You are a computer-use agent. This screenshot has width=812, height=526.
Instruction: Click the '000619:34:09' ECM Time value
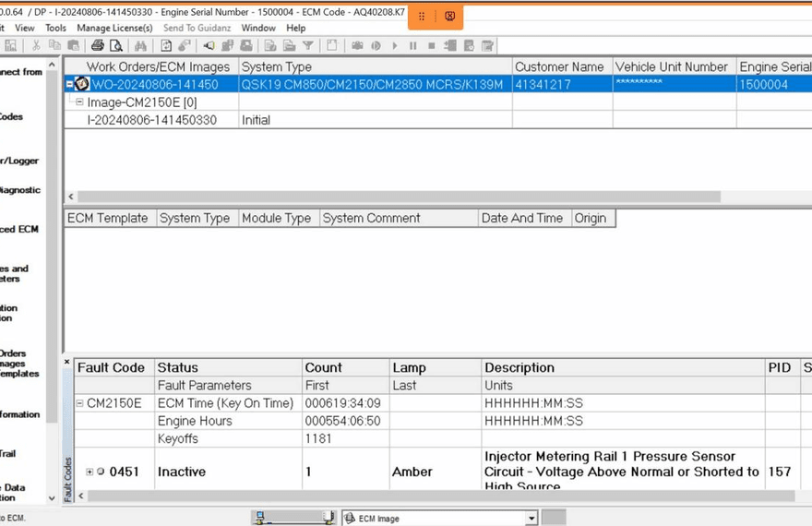pyautogui.click(x=343, y=402)
